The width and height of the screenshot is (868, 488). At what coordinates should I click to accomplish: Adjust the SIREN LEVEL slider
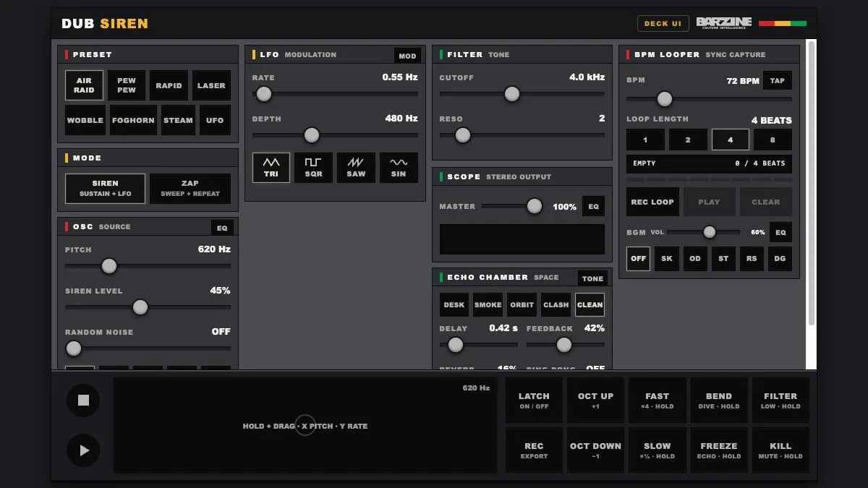[x=148, y=307]
